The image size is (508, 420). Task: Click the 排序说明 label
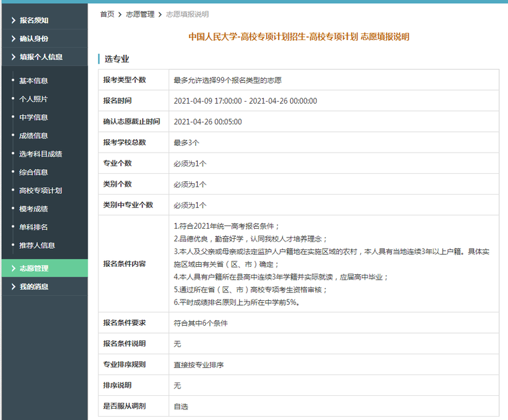[x=117, y=385]
